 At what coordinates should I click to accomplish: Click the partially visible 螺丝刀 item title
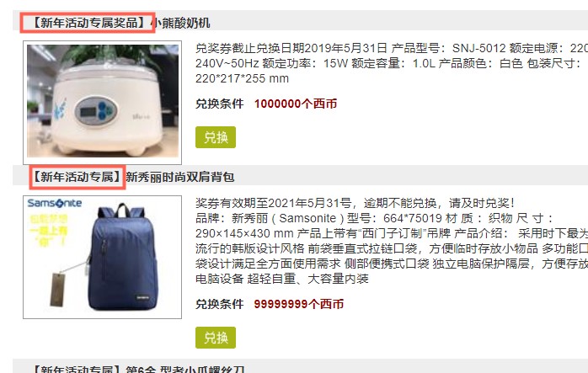click(139, 369)
